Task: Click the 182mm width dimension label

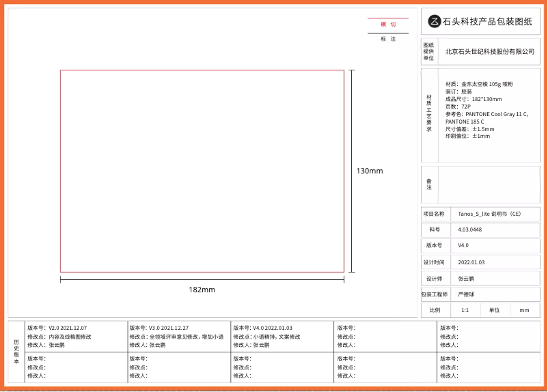Action: tap(202, 290)
